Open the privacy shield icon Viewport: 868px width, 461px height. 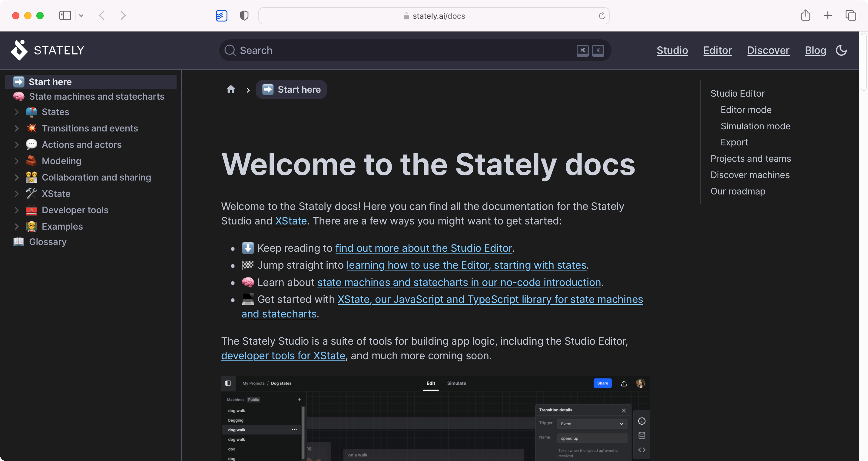coord(244,15)
